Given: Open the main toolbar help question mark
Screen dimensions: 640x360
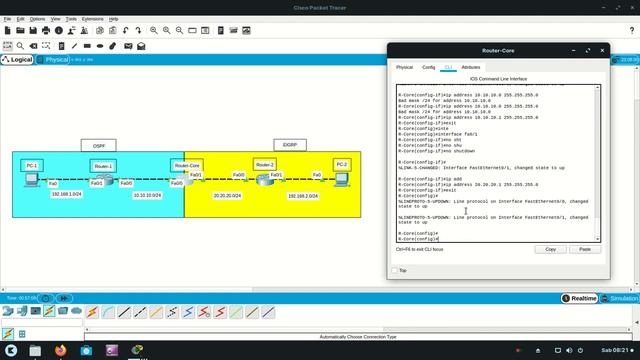Looking at the screenshot, I should (x=632, y=31).
